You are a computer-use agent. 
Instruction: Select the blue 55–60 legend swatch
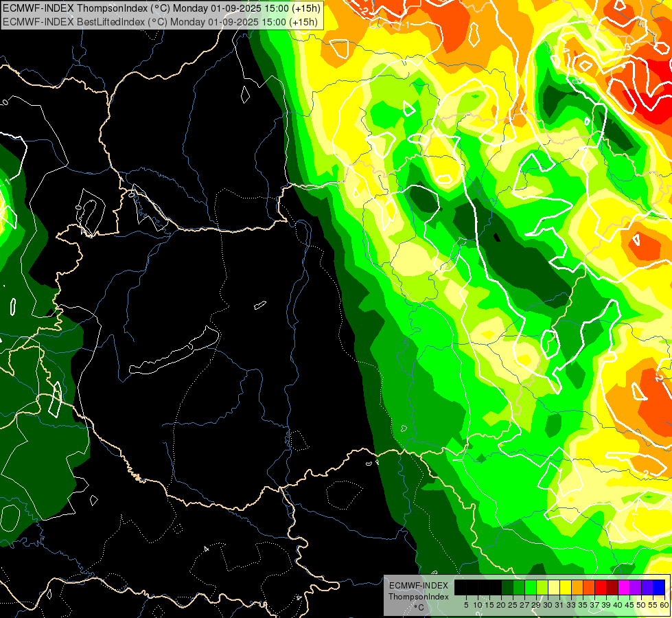pos(659,587)
